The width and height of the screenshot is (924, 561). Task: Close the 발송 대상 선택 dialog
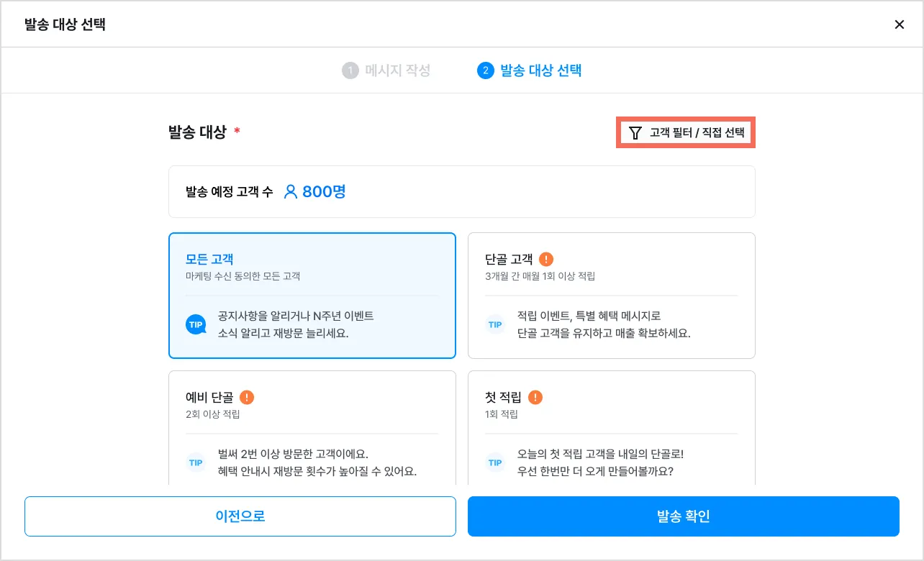pyautogui.click(x=899, y=24)
